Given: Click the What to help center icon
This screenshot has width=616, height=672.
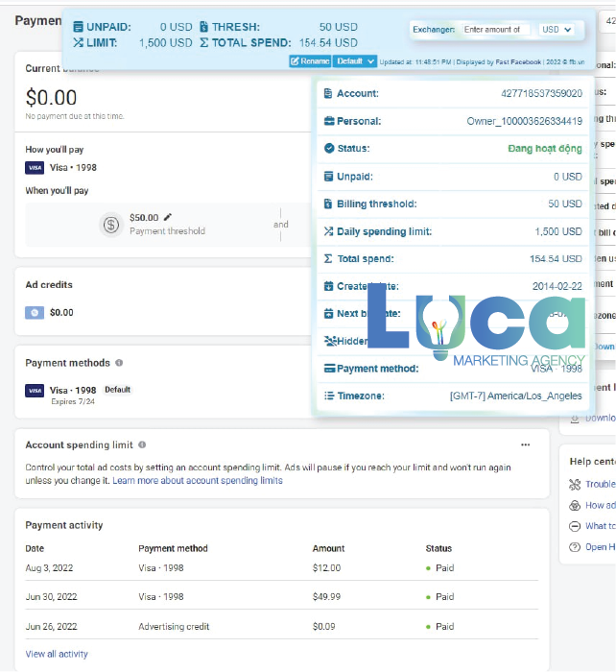Looking at the screenshot, I should point(575,526).
